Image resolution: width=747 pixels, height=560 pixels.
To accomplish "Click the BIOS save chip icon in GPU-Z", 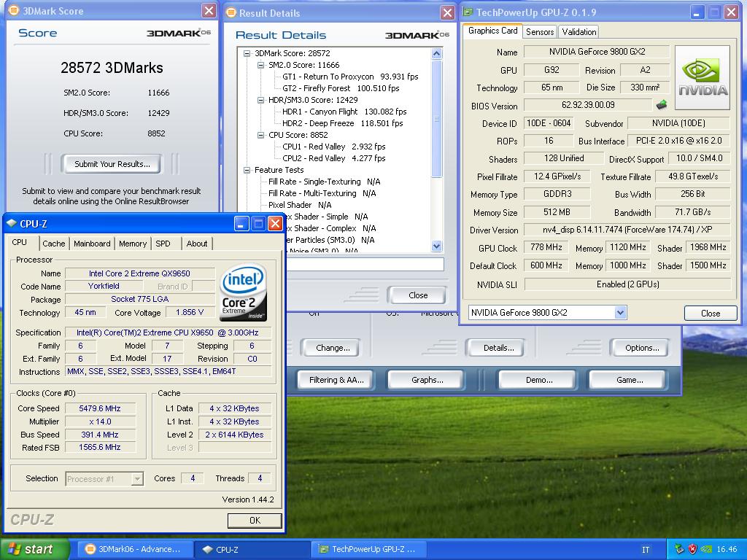I will click(661, 105).
